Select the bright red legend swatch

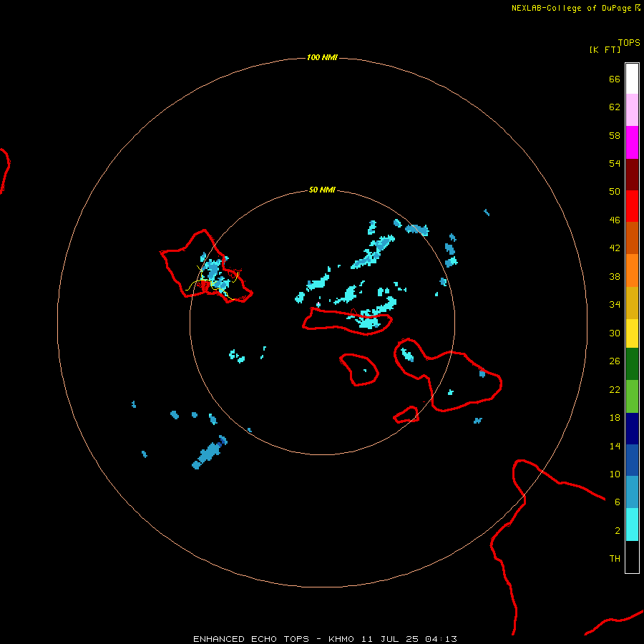[632, 206]
